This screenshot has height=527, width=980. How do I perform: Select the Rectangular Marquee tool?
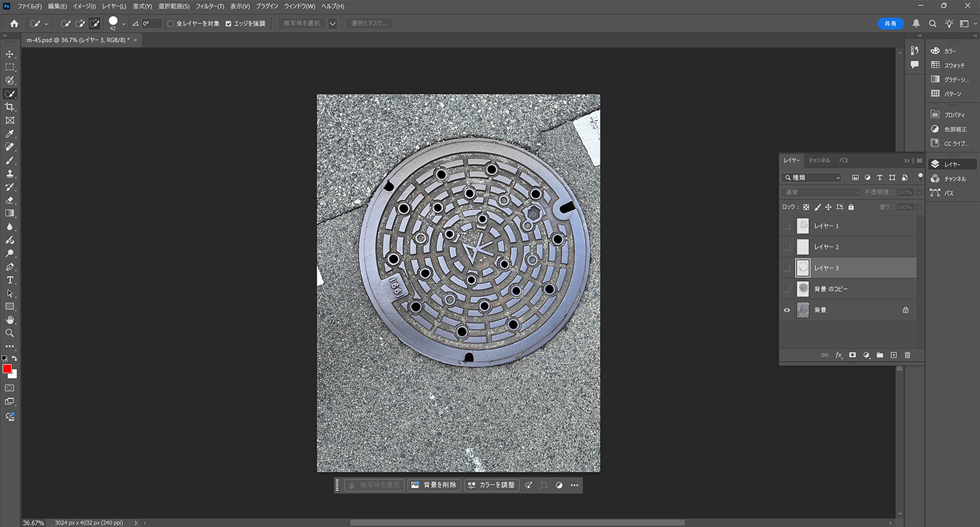pyautogui.click(x=10, y=67)
